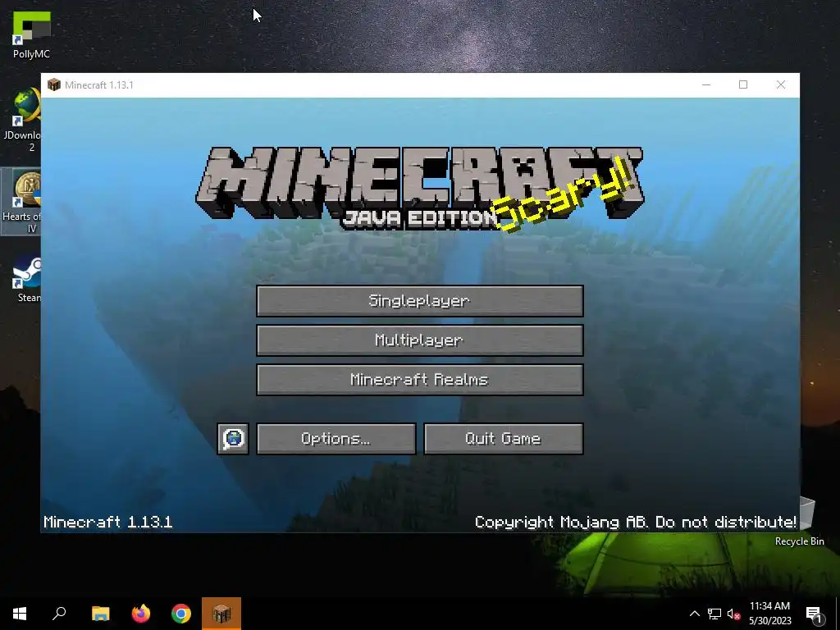The width and height of the screenshot is (840, 630).
Task: Quit the game with Quit Game button
Action: click(x=503, y=439)
